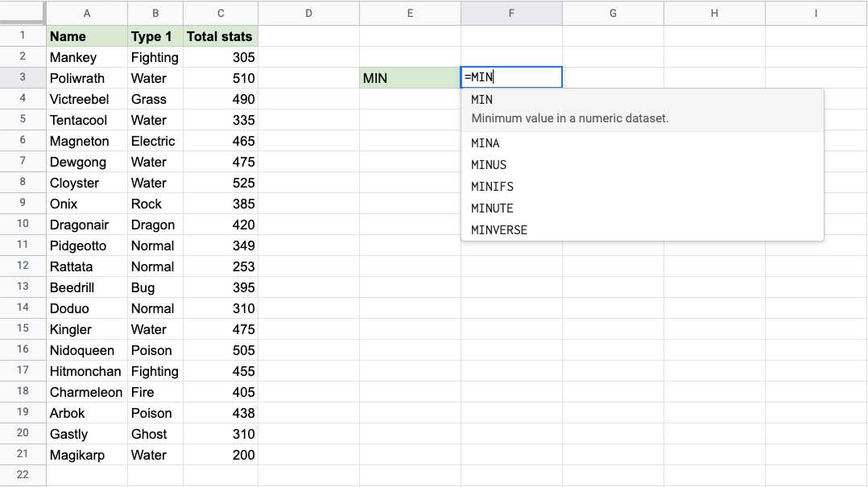Click the Name header cell
The width and height of the screenshot is (868, 487).
[87, 36]
